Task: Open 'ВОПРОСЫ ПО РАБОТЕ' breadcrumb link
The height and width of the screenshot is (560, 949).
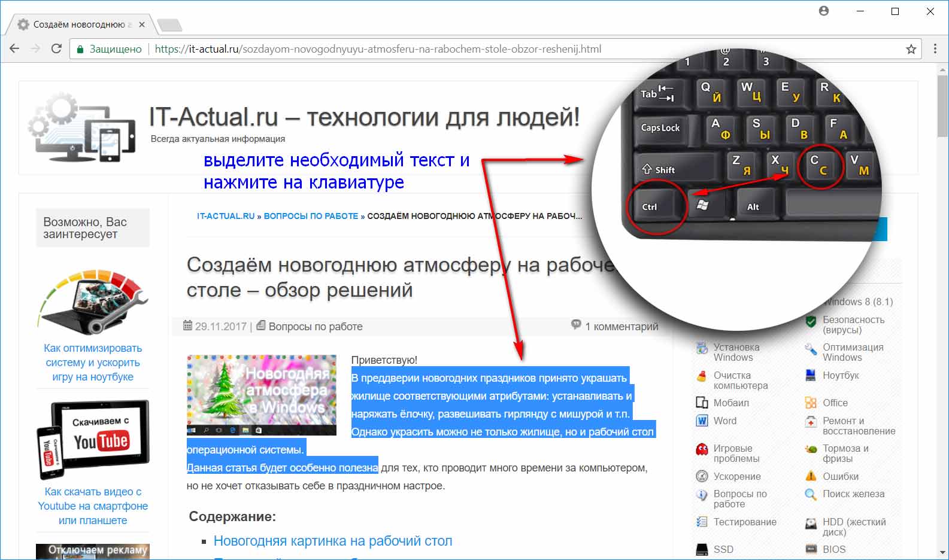Action: [x=311, y=216]
